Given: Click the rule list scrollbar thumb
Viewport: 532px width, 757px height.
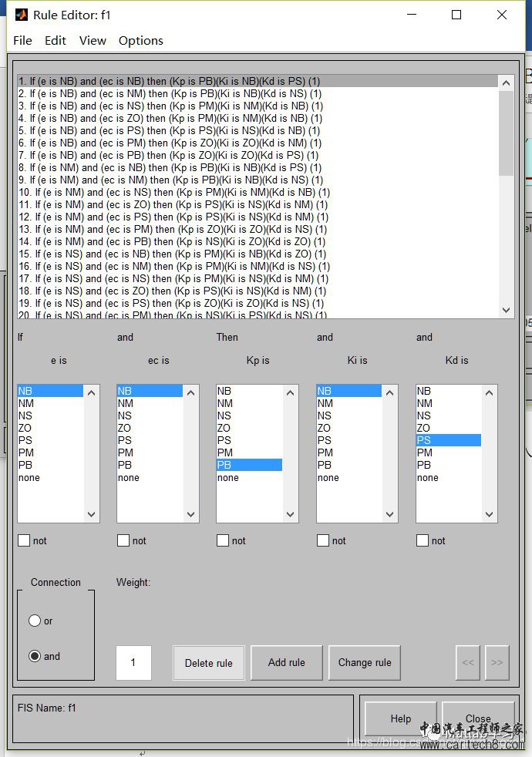Looking at the screenshot, I should (506, 133).
